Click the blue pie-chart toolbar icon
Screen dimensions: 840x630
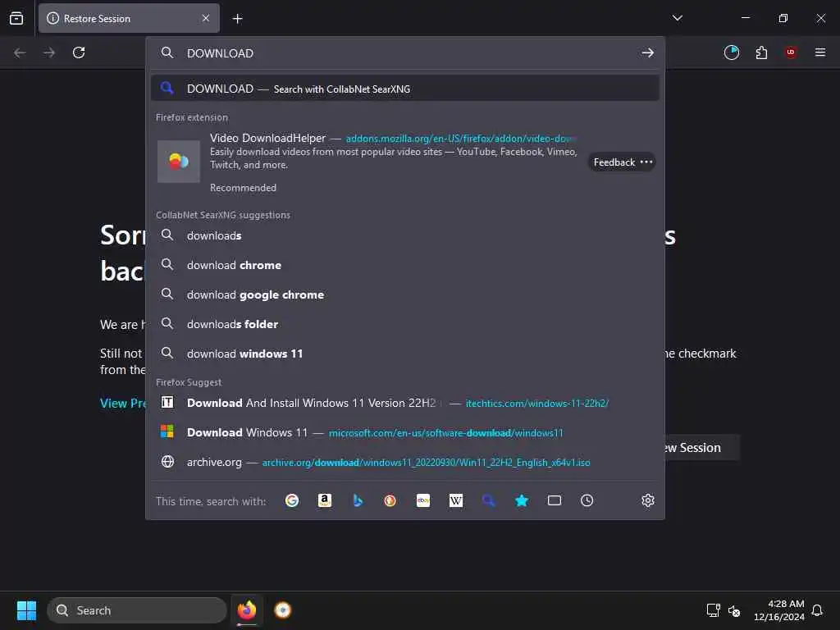[731, 52]
